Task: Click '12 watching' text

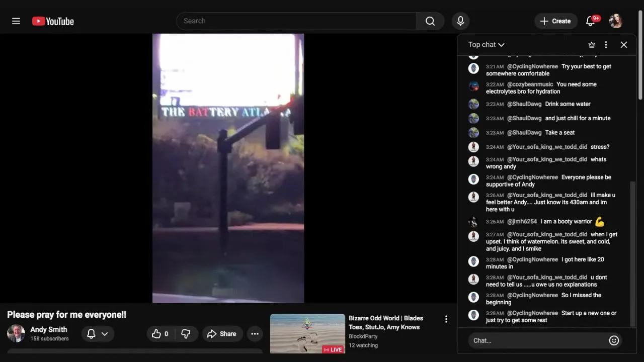Action: (363, 345)
